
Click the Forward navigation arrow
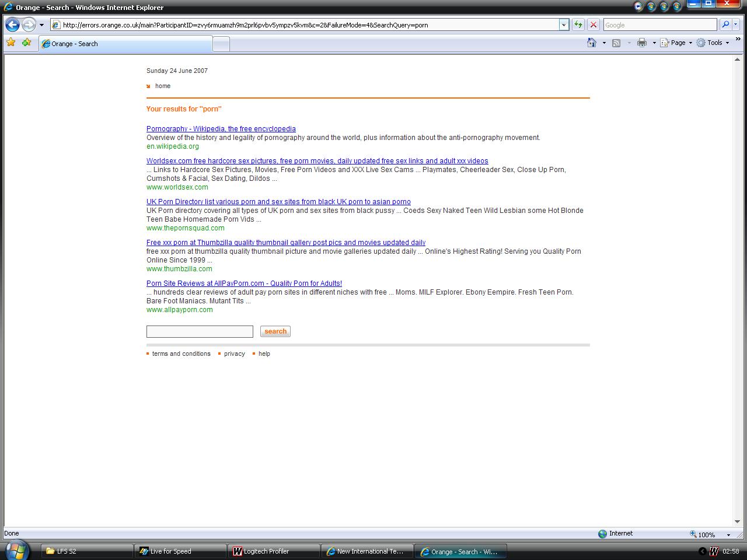point(28,24)
